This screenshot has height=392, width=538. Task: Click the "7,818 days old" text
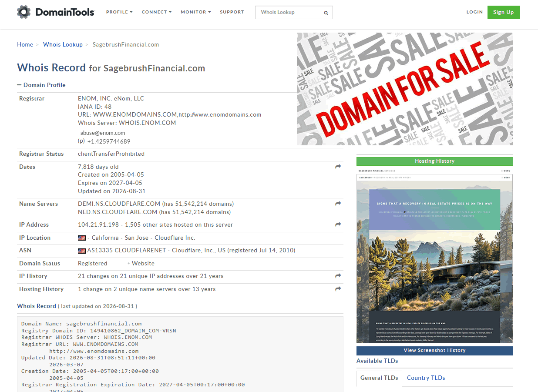pos(98,167)
